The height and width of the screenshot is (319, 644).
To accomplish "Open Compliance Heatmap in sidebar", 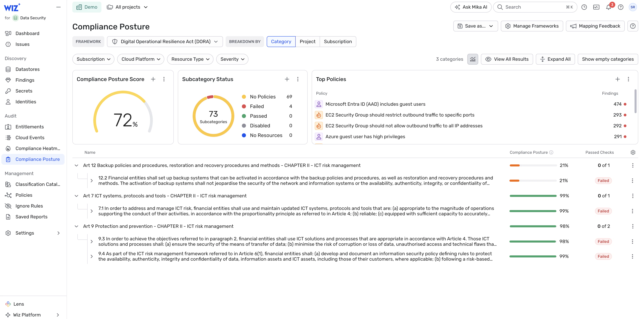I will 33,148.
